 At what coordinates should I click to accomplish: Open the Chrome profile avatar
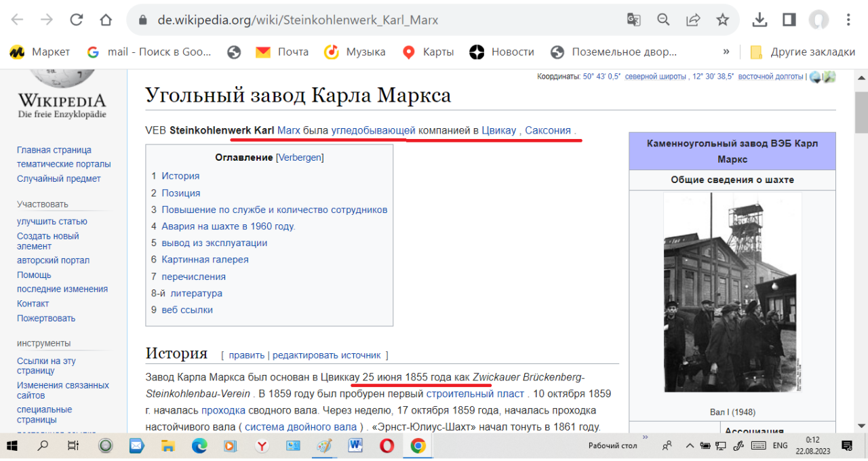coord(819,20)
